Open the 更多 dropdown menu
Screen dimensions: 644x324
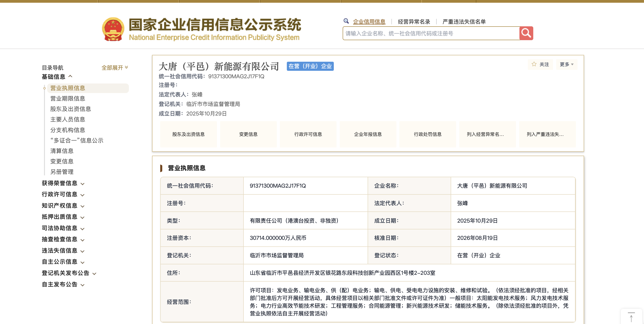click(x=566, y=64)
